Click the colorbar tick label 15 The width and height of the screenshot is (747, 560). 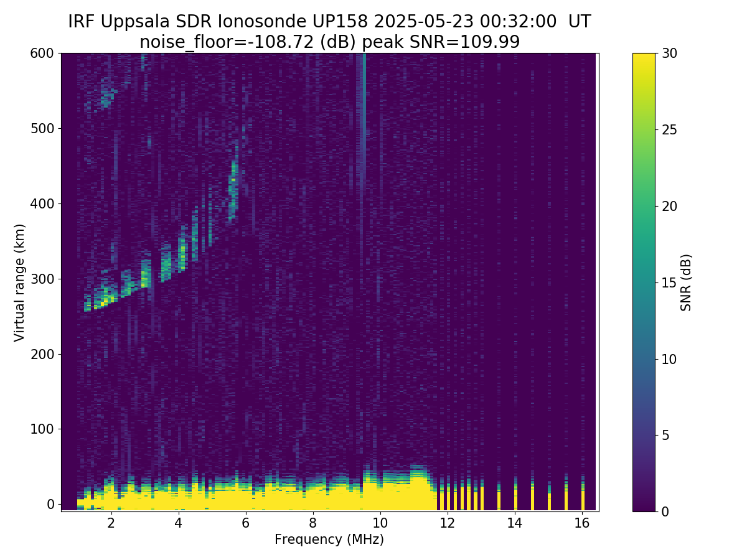click(x=669, y=282)
